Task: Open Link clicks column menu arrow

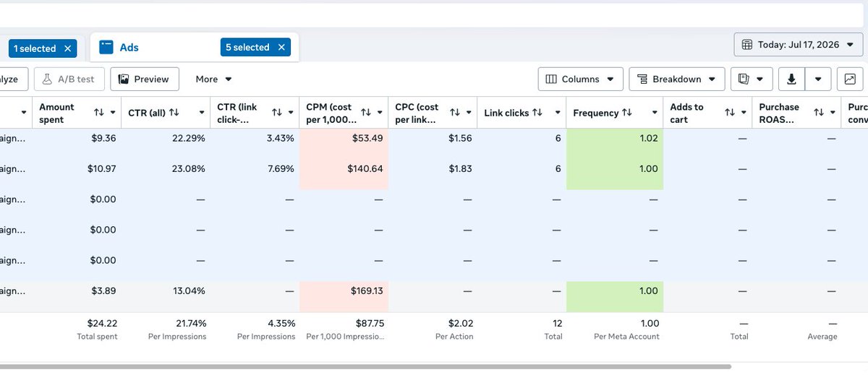Action: point(558,113)
